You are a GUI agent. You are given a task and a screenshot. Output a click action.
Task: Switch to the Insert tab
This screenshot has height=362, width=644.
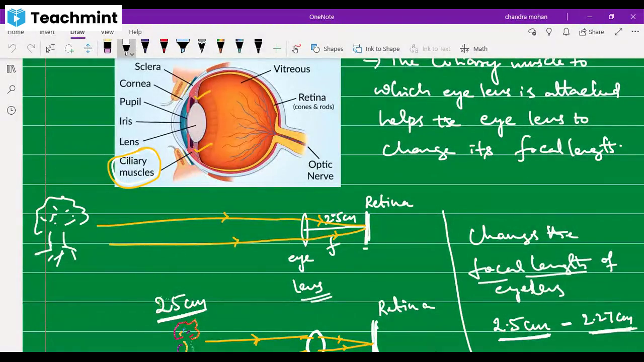(x=47, y=32)
